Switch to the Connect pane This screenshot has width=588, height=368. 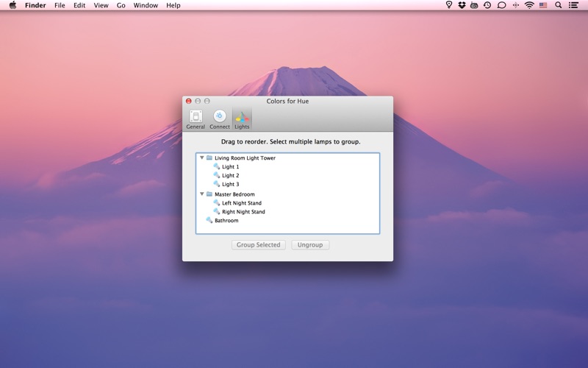click(x=219, y=119)
